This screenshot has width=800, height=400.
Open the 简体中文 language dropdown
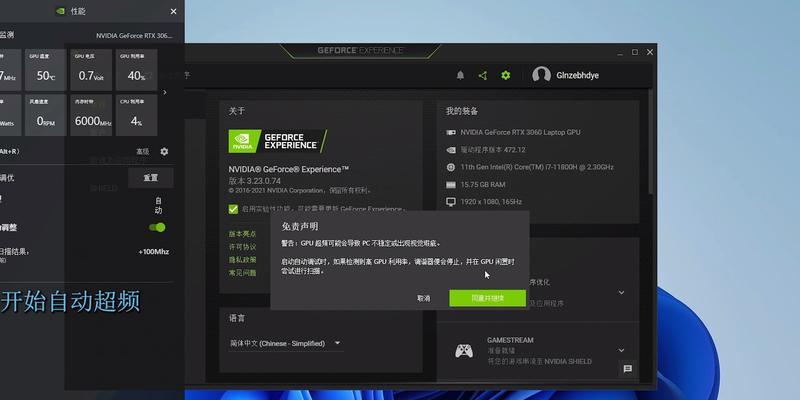[x=285, y=343]
